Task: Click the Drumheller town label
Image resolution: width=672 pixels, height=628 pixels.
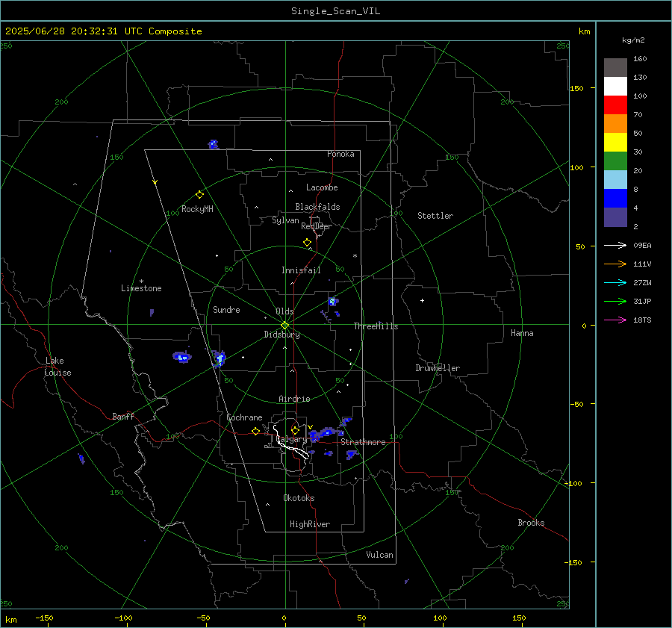Action: (x=438, y=368)
